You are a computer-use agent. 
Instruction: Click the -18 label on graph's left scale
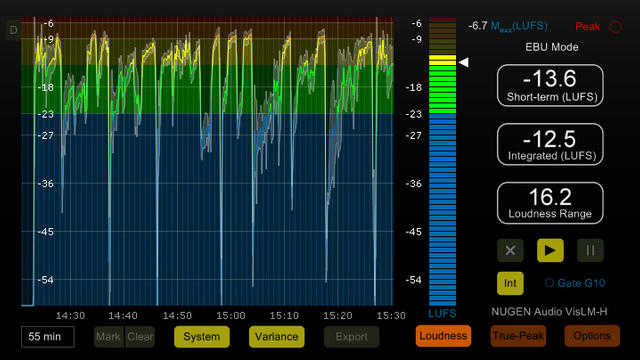tap(46, 87)
